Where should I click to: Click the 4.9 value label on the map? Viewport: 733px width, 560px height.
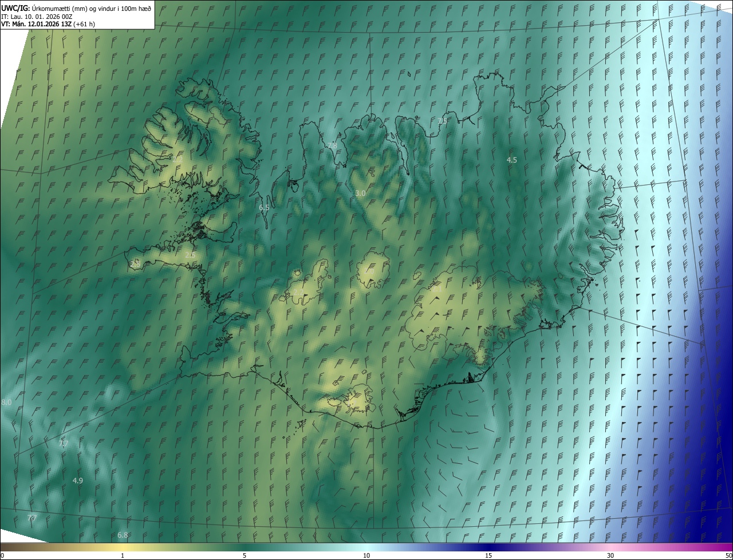[78, 481]
